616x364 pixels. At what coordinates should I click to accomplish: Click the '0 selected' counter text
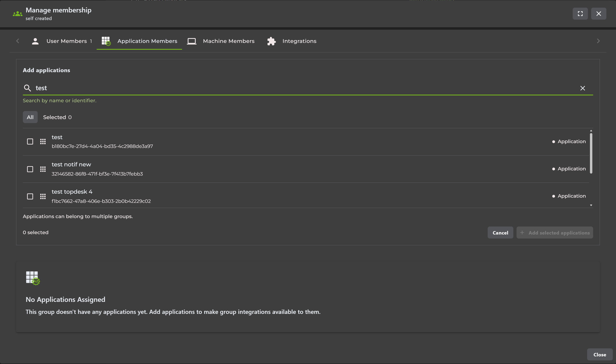click(35, 233)
